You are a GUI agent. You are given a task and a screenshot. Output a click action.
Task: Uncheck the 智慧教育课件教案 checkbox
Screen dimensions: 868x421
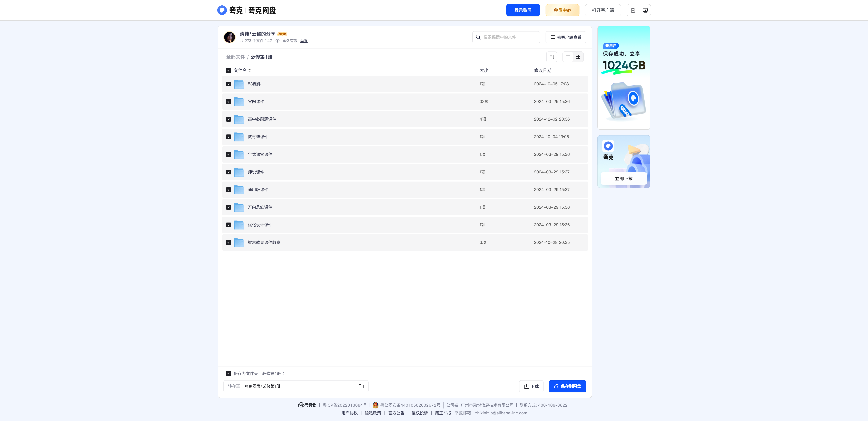pos(229,243)
